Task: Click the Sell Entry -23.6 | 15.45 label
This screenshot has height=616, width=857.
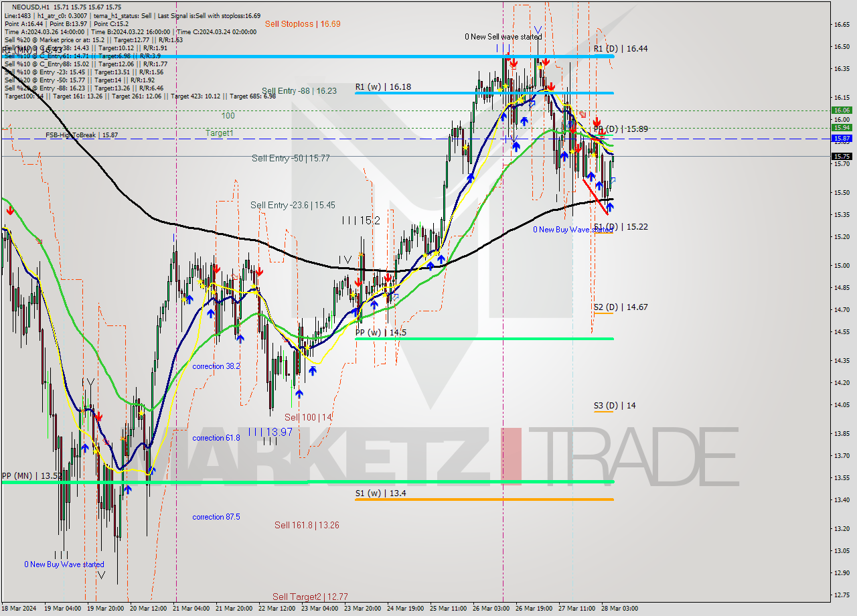Action: (293, 206)
